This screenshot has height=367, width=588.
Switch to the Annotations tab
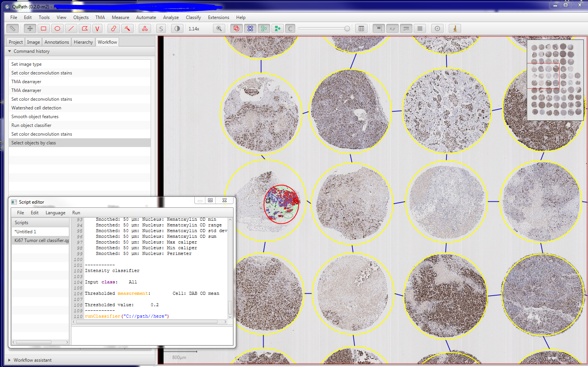click(57, 42)
